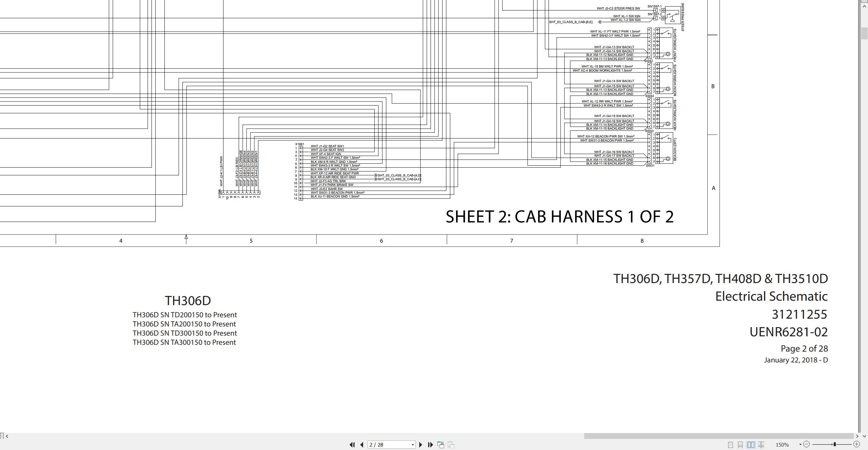Click the January 22, 2018 - D date
Screen dimensions: 868x450
[x=796, y=360]
